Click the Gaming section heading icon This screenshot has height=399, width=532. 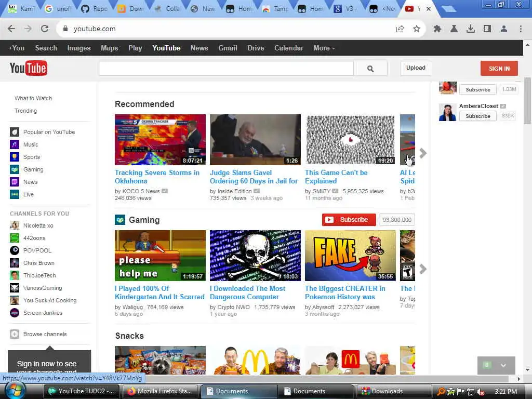pos(120,220)
